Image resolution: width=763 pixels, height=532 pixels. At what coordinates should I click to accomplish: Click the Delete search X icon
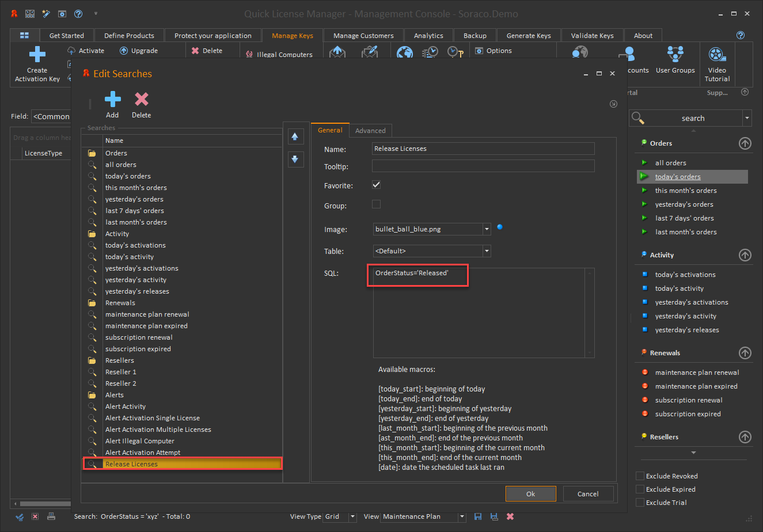pyautogui.click(x=141, y=99)
